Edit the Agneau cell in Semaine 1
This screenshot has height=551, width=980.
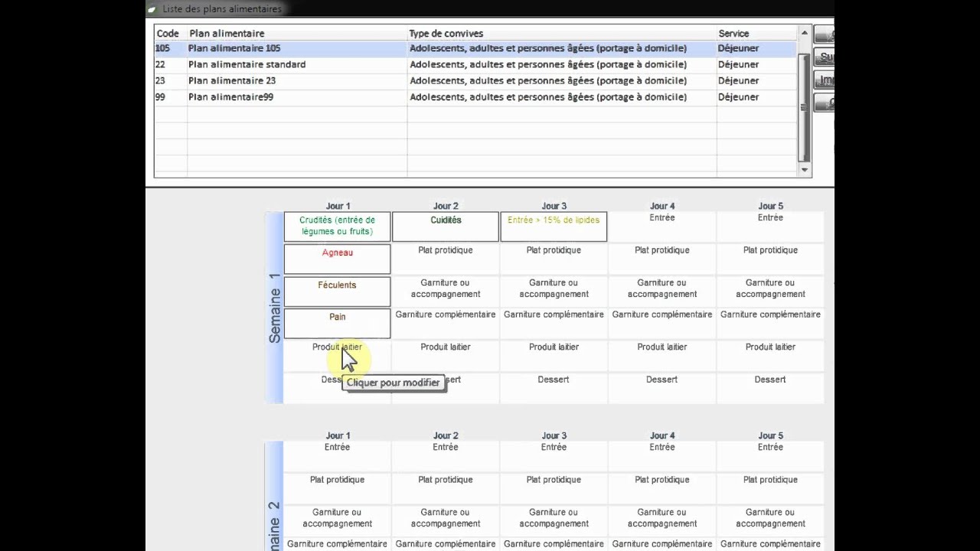(337, 259)
